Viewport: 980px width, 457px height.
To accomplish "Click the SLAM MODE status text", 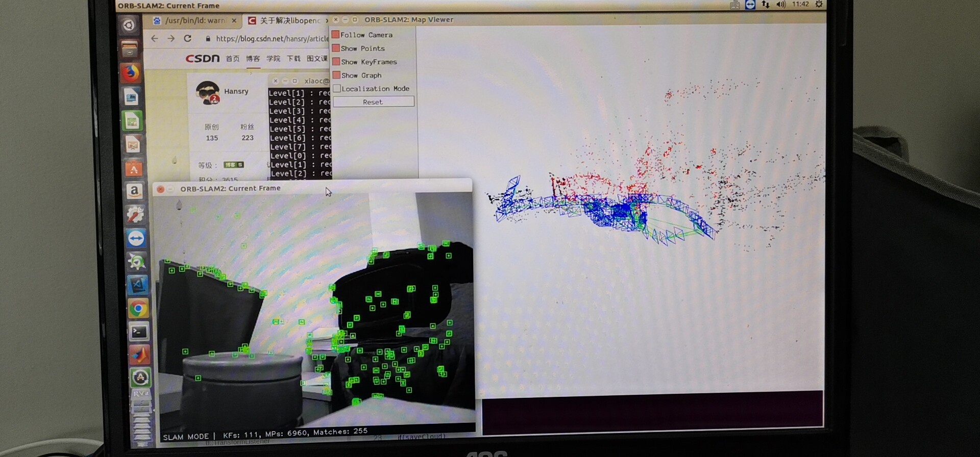I will coord(186,437).
